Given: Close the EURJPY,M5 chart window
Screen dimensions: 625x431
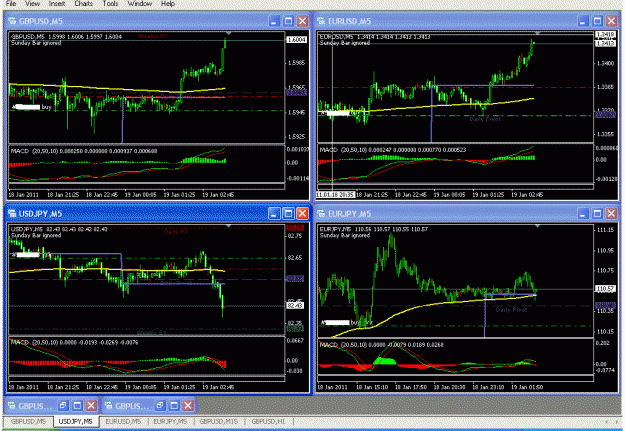Looking at the screenshot, I should tap(611, 214).
